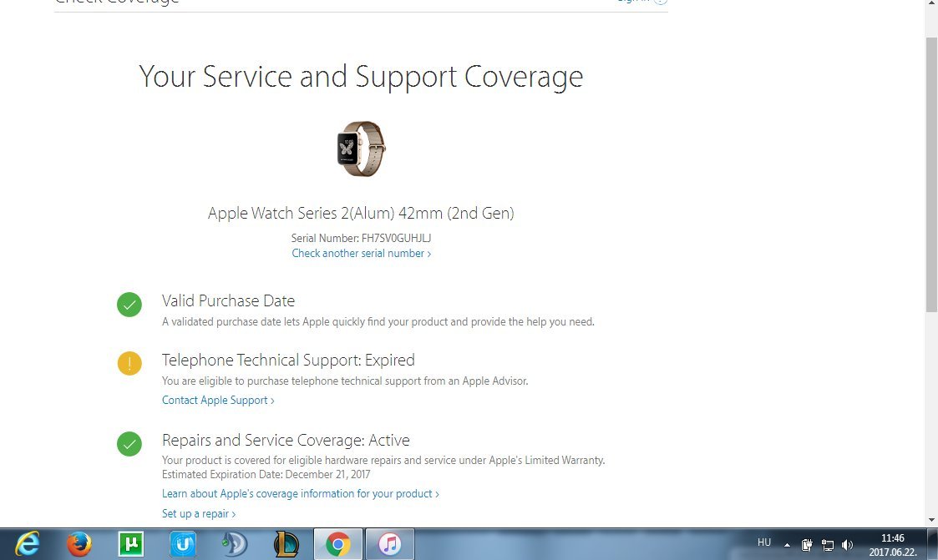Click Check another serial number link

[x=362, y=254]
